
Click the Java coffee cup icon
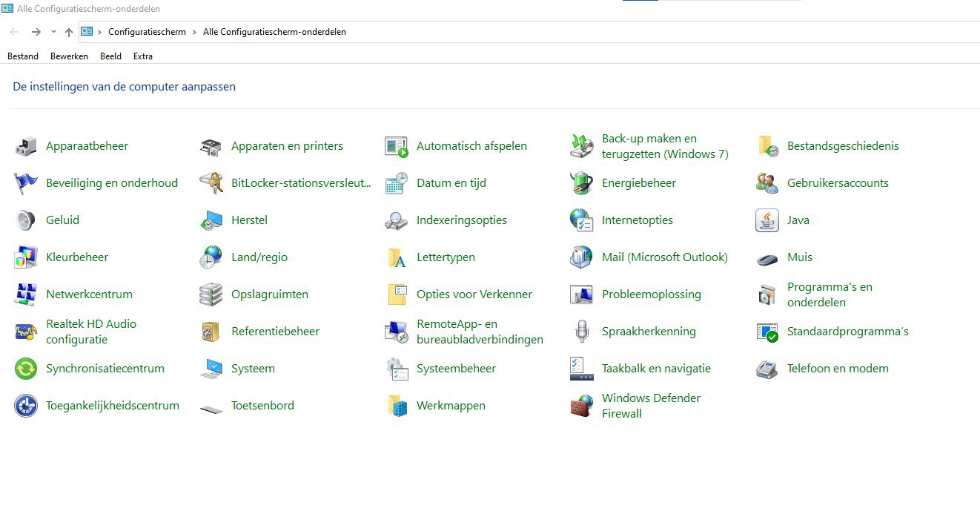767,220
